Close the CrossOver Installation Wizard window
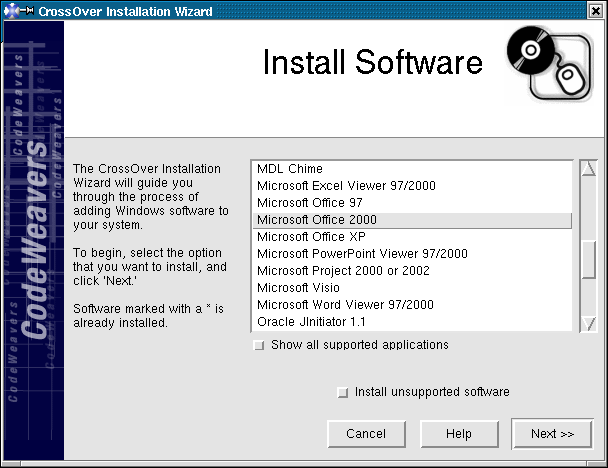The height and width of the screenshot is (468, 608). [x=596, y=10]
